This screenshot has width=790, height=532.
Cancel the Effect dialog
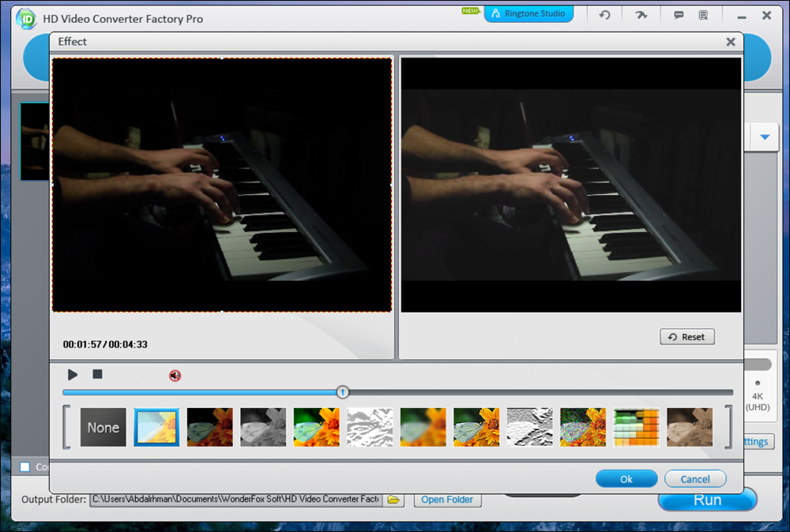click(x=695, y=478)
